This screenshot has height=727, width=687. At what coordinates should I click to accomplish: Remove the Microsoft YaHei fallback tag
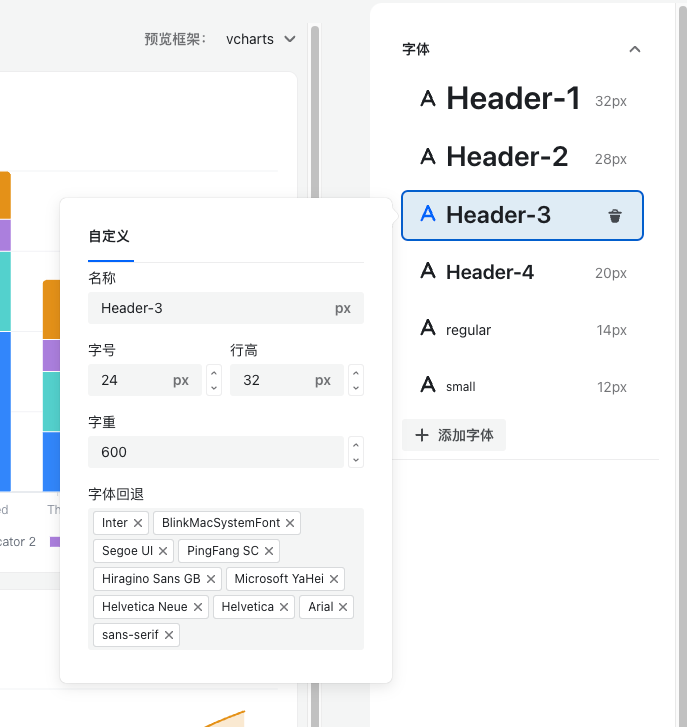334,579
